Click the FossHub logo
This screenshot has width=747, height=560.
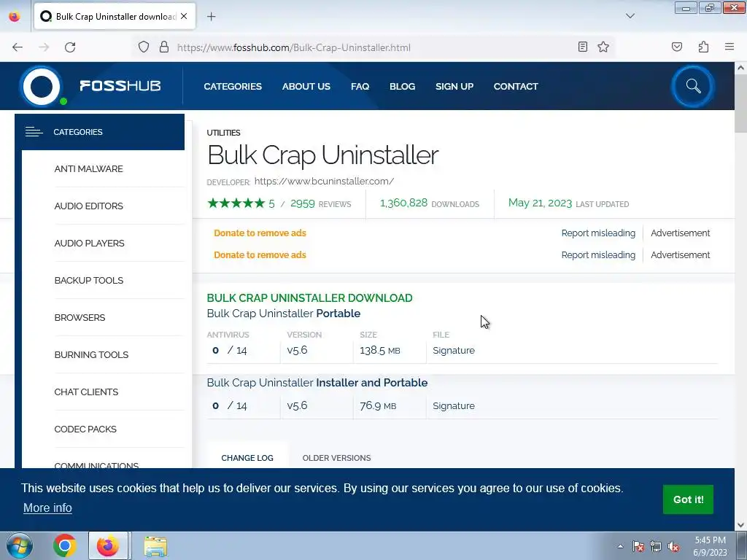coord(90,86)
